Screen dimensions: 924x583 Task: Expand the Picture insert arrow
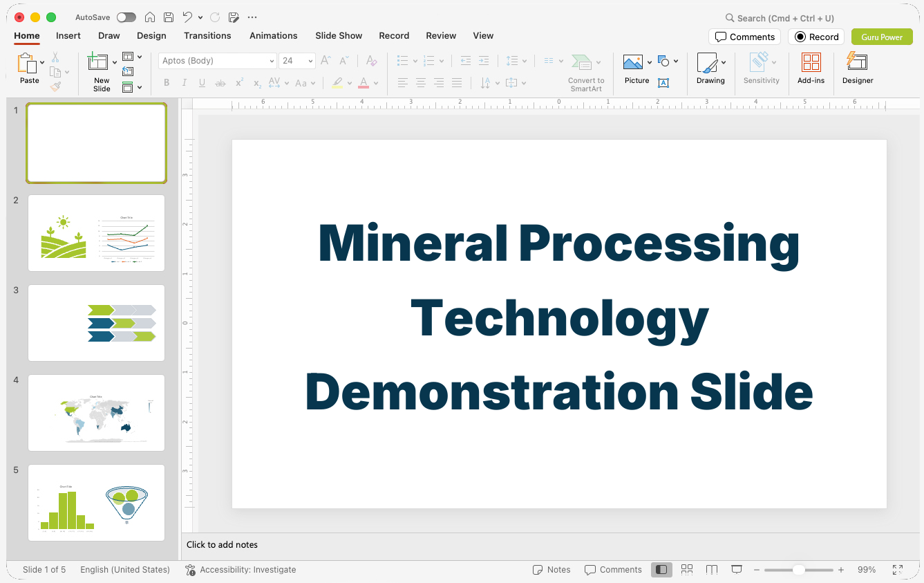(650, 62)
